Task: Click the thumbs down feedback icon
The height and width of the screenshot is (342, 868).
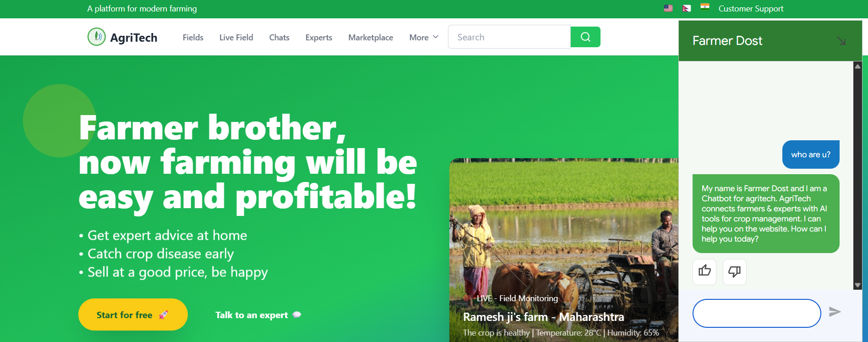Action: click(735, 272)
